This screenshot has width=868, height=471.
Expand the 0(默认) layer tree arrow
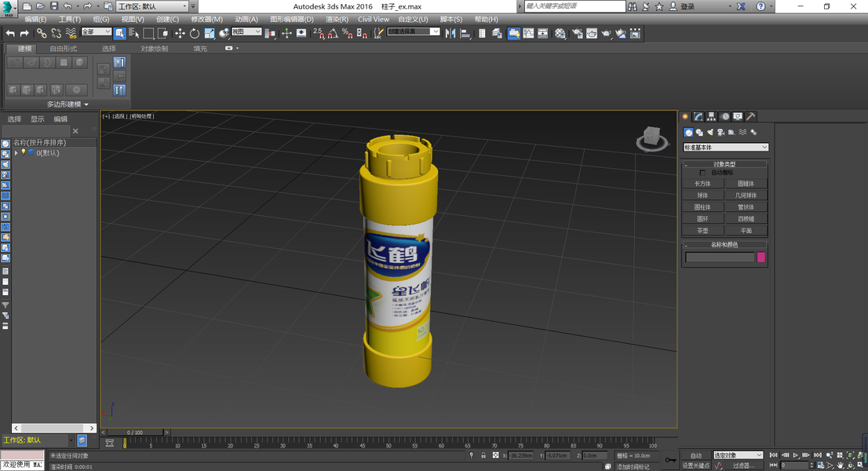16,153
